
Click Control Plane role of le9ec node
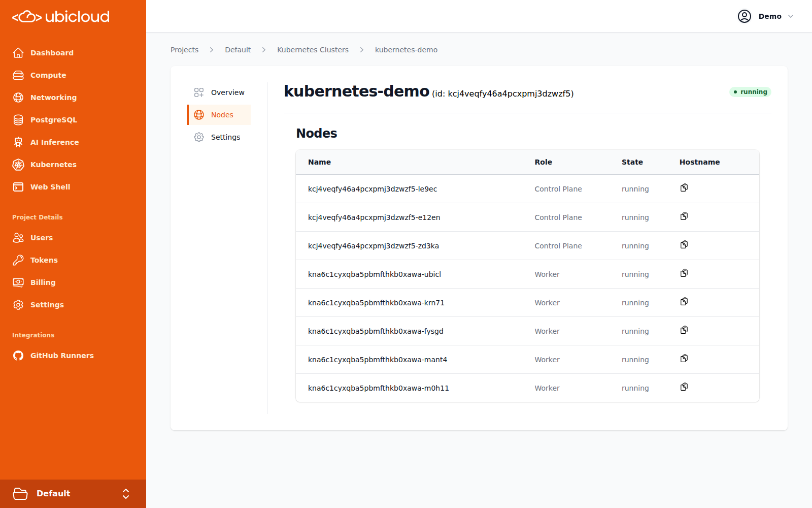pos(558,189)
